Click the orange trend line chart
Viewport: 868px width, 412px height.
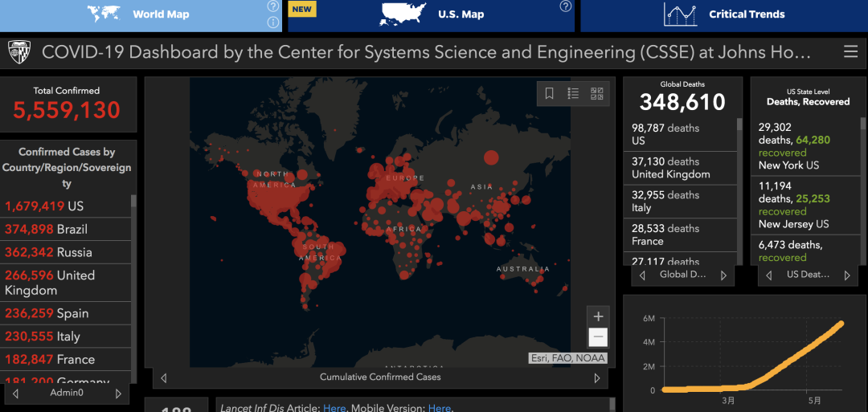[753, 357]
